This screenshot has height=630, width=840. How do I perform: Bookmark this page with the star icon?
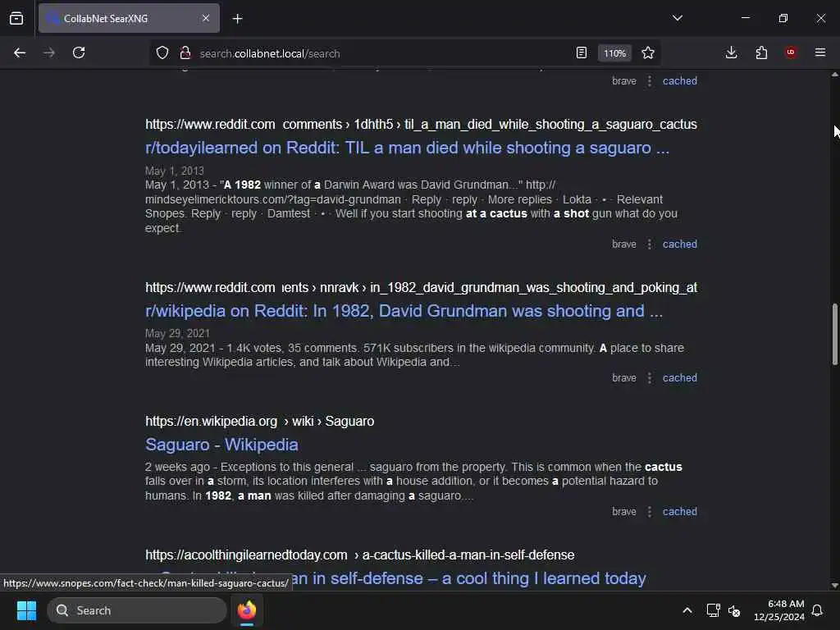pos(648,52)
